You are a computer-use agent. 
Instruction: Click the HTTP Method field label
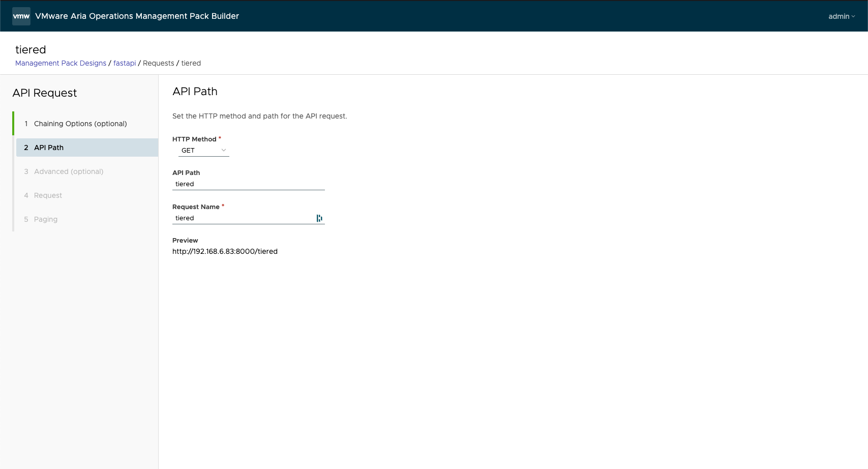click(194, 139)
